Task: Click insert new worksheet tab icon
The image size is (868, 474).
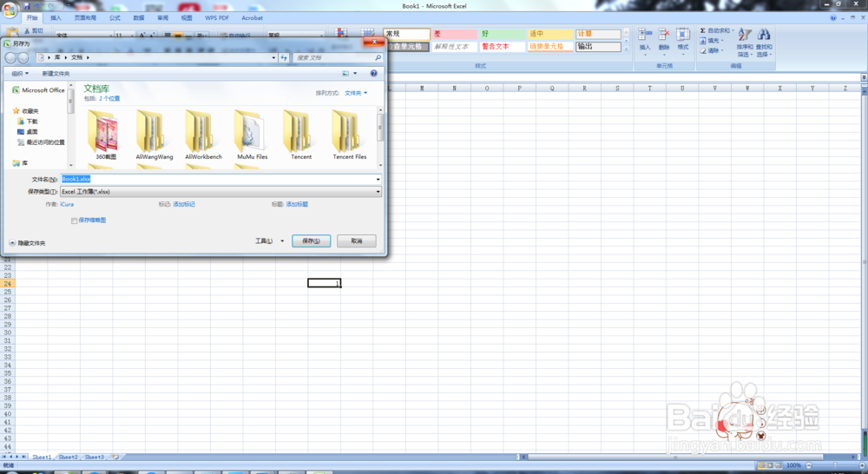Action: [115, 457]
